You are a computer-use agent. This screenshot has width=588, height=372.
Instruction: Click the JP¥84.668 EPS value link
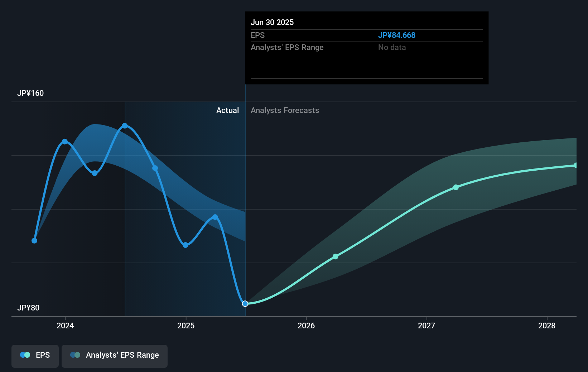tap(397, 35)
